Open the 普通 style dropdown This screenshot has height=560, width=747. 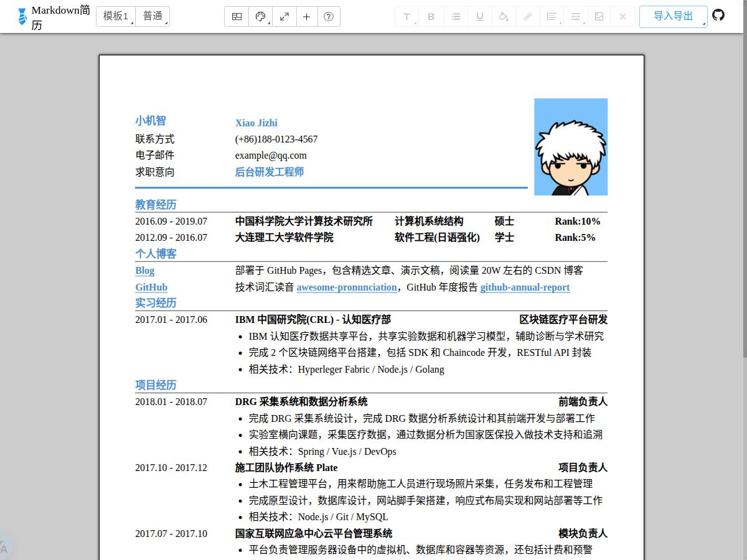(153, 16)
